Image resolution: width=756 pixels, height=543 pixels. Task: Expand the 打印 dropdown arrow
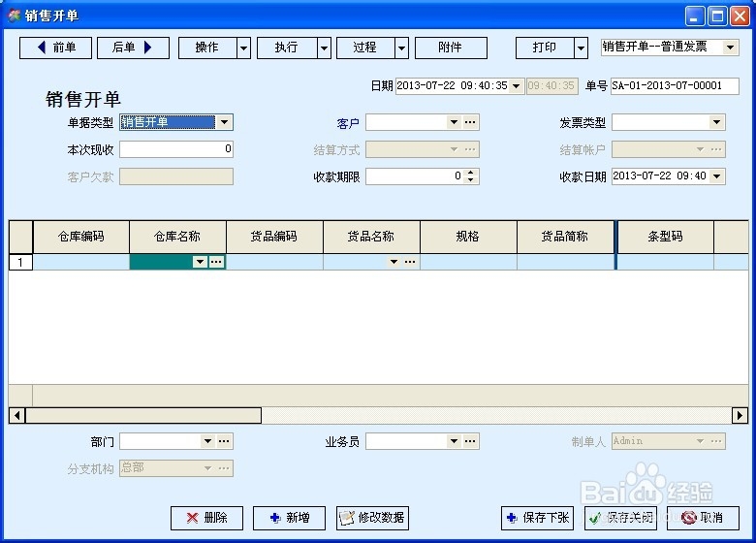[x=581, y=48]
